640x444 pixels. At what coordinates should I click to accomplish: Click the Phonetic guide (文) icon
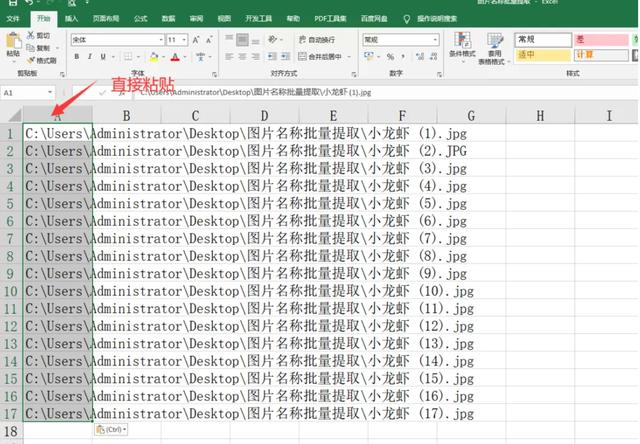pos(200,57)
